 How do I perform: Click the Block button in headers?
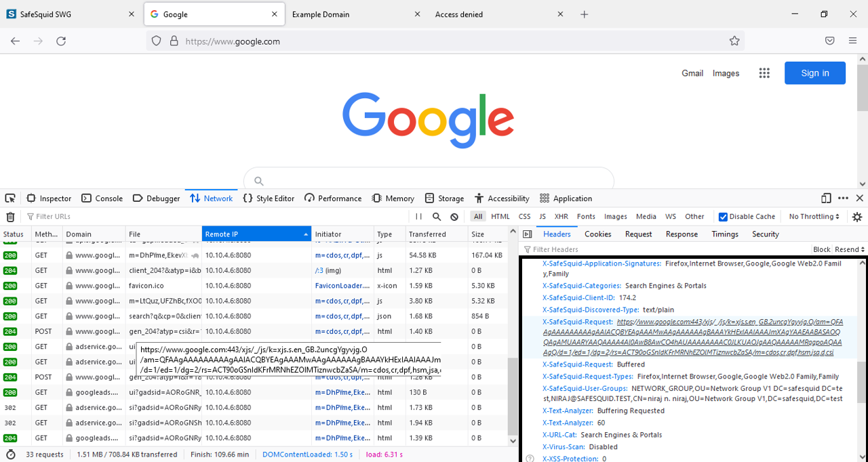coord(821,249)
